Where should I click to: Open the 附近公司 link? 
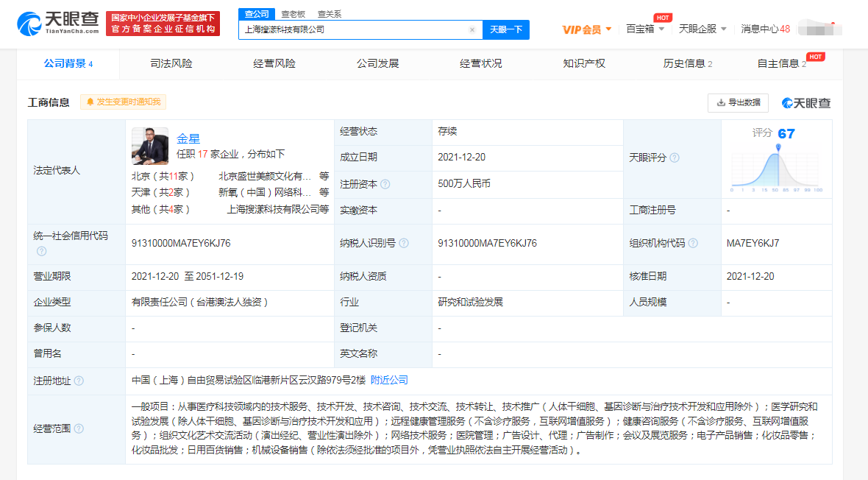pyautogui.click(x=389, y=381)
